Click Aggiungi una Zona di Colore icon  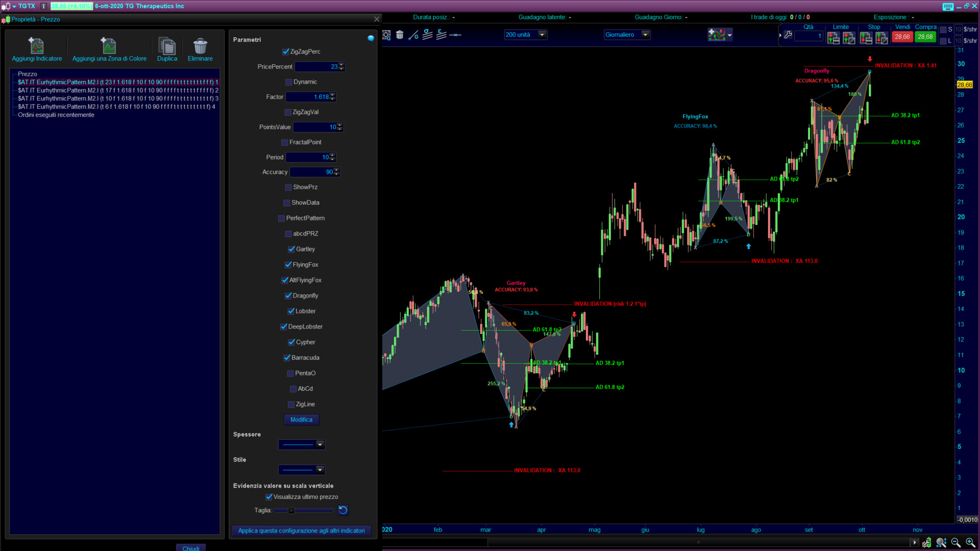pos(109,46)
